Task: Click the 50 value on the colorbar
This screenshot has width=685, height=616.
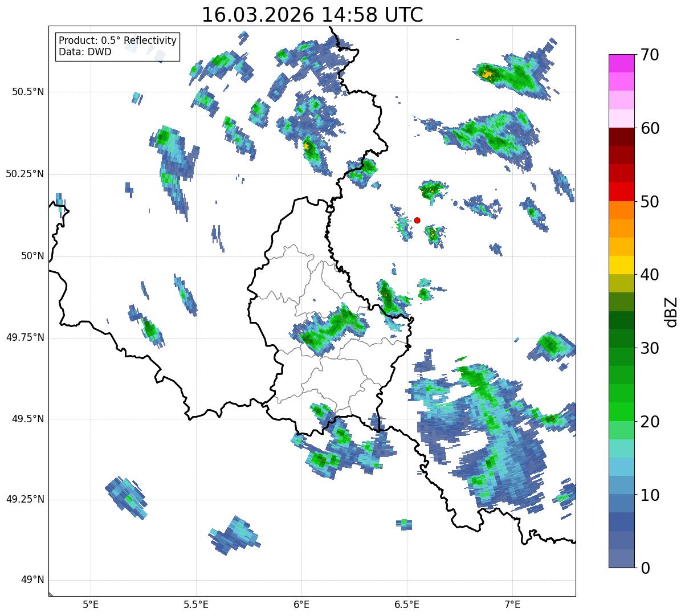Action: coord(649,202)
